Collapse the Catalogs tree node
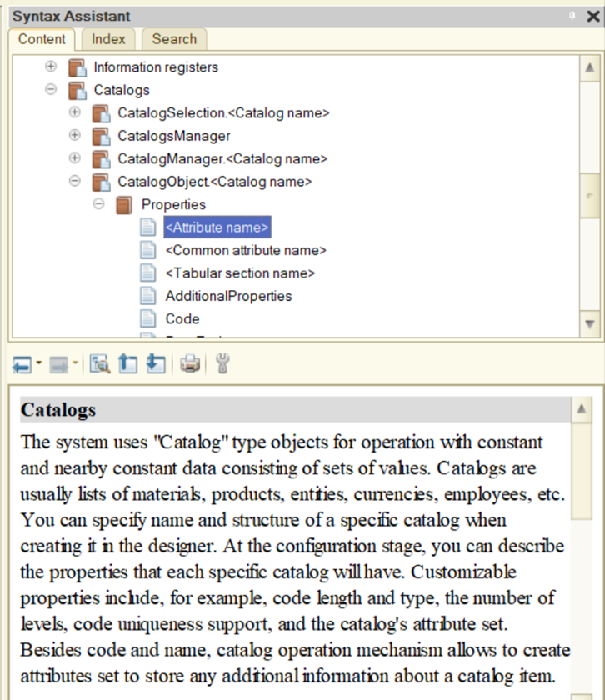Viewport: 605px width, 700px height. pos(51,90)
